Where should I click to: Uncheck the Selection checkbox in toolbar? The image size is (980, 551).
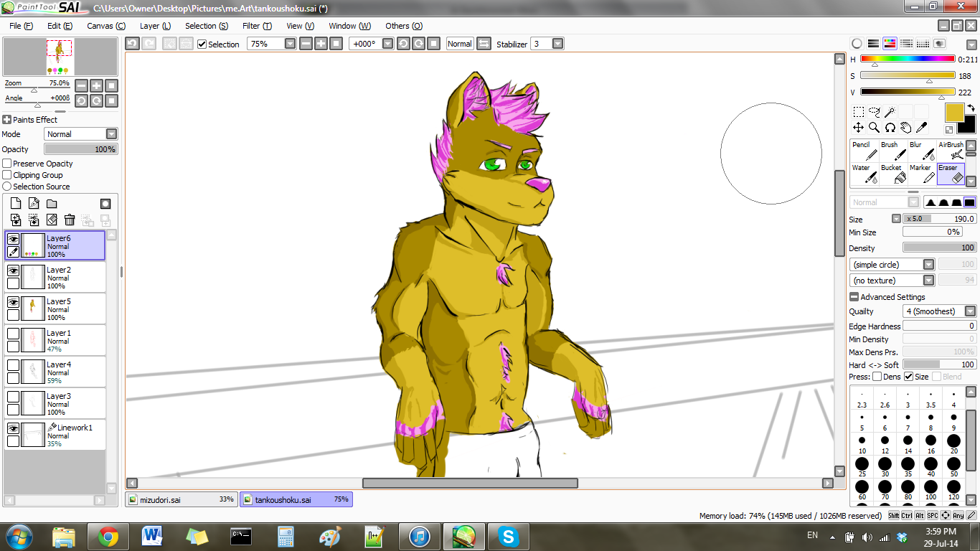coord(202,44)
